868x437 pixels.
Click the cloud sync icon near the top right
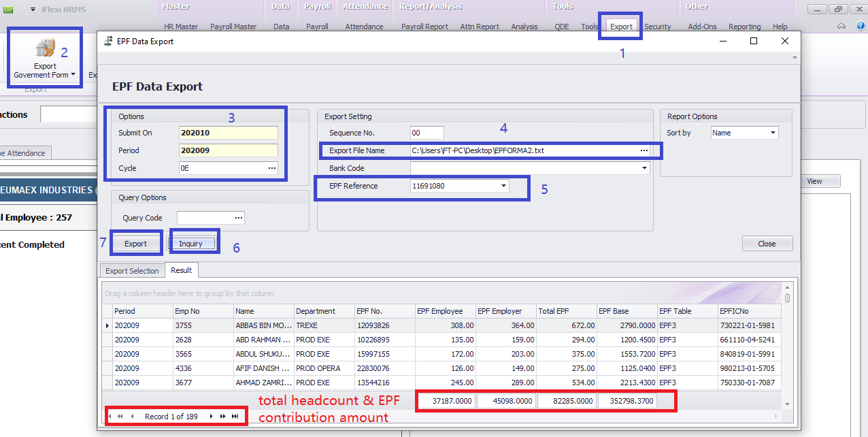point(841,25)
